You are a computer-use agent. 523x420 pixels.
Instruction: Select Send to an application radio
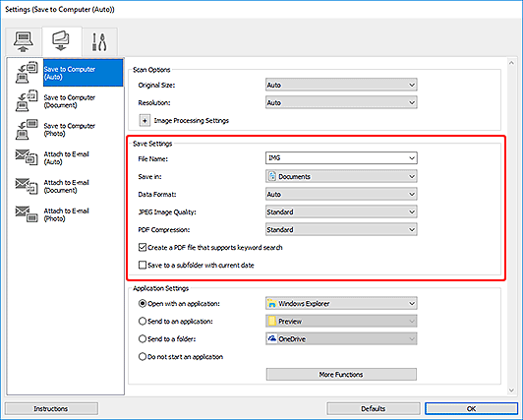click(143, 322)
